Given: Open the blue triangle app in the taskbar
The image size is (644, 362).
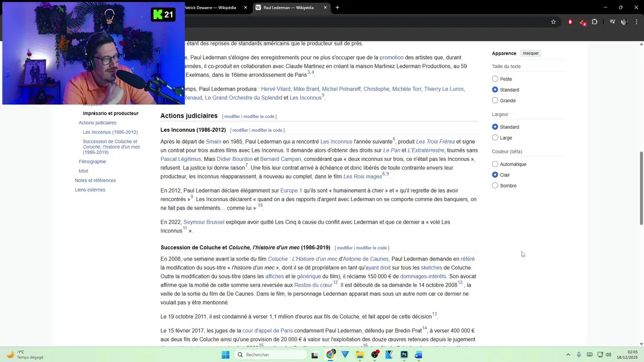Looking at the screenshot, I should click(345, 354).
